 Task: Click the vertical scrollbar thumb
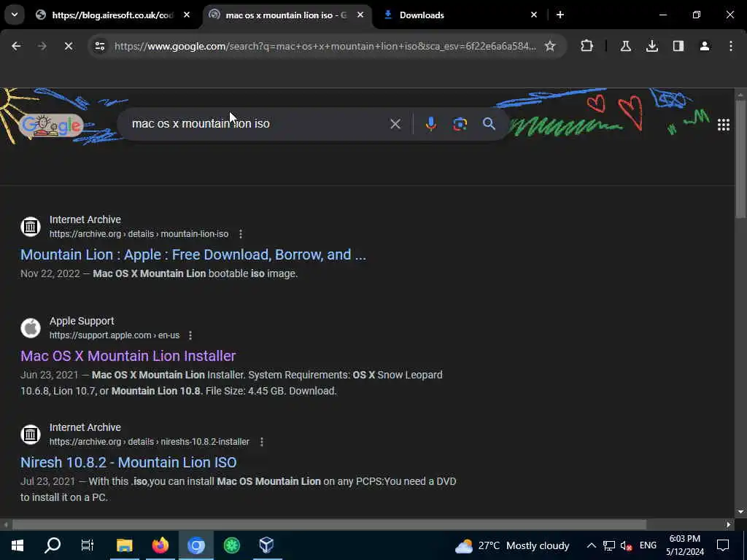740,160
